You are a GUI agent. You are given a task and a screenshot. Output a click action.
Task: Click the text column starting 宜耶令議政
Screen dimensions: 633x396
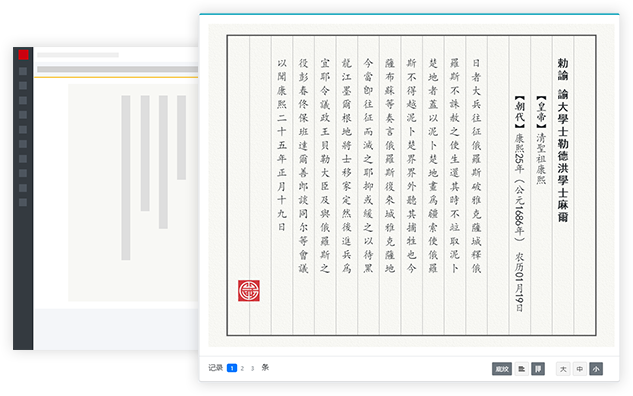pos(325,166)
